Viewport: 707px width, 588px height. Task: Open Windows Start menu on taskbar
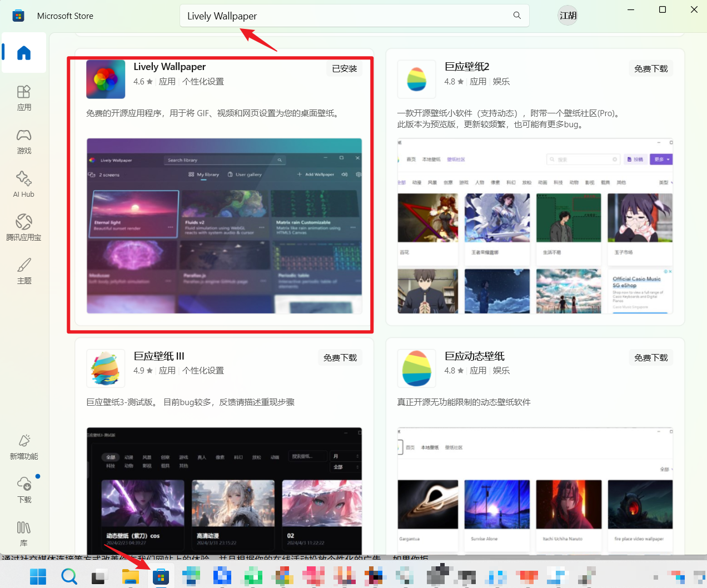(38, 576)
